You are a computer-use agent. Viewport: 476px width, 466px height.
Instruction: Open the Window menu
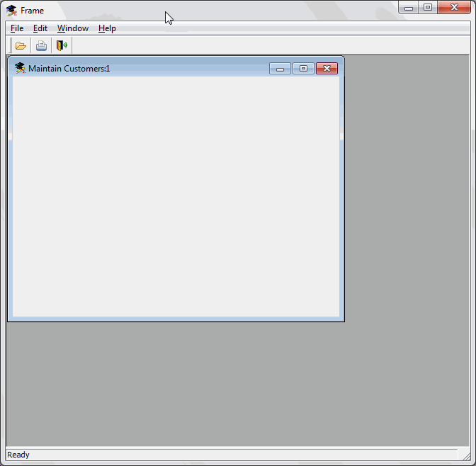click(73, 28)
